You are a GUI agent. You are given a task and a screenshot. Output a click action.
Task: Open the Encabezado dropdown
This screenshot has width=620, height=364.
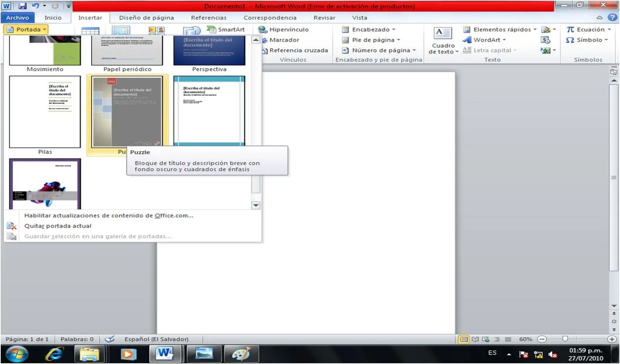click(369, 29)
